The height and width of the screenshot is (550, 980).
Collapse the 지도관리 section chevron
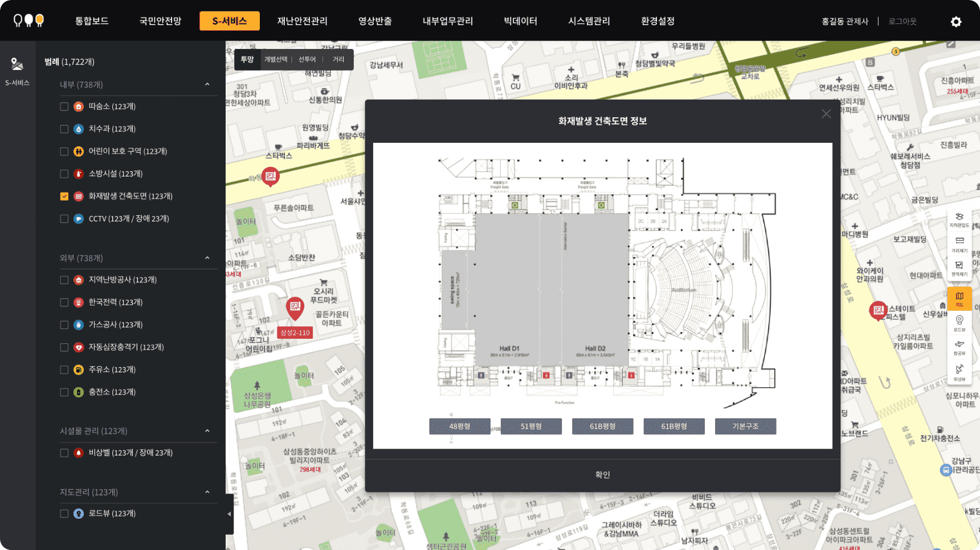pos(207,492)
